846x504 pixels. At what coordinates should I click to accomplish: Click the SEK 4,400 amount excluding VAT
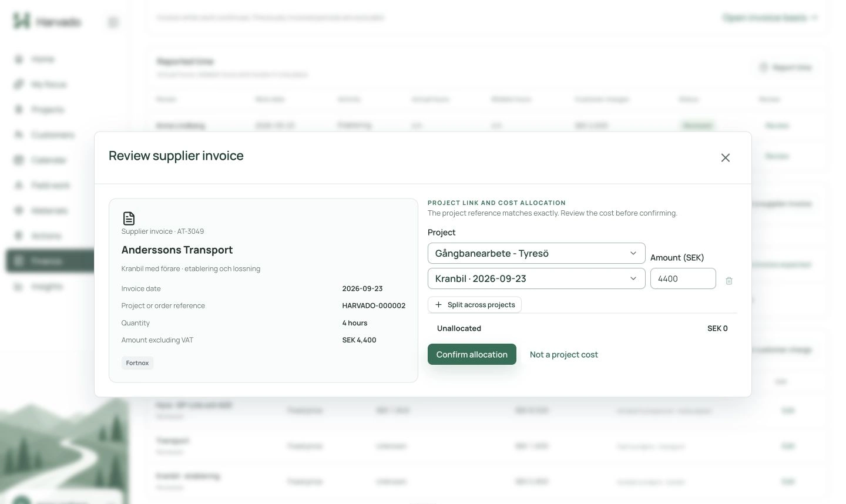point(359,340)
